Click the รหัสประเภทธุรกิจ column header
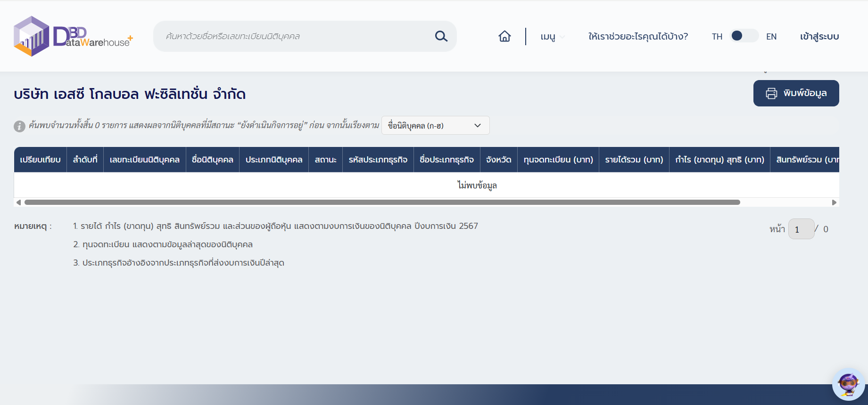Screen dimensions: 868x405 point(378,160)
